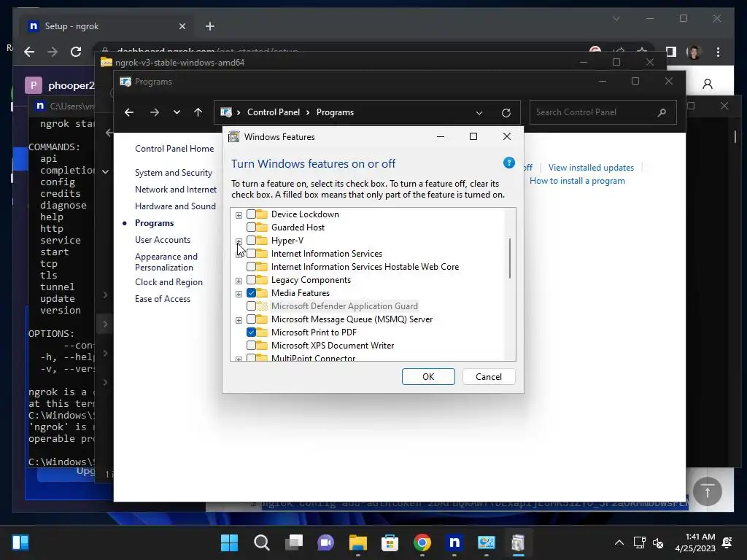
Task: Click the Windows Features list scrollbar
Action: (x=510, y=258)
